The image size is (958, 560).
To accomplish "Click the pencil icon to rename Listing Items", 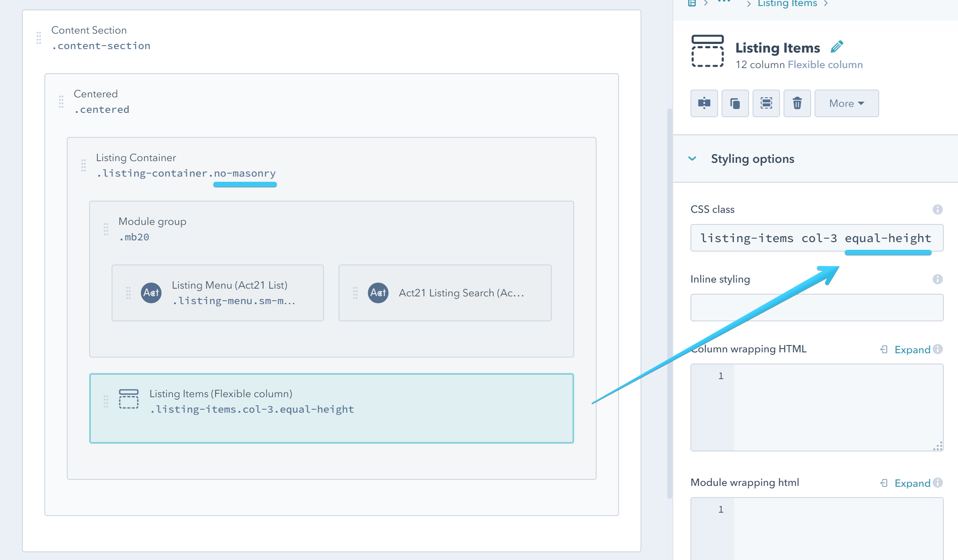I will click(837, 47).
